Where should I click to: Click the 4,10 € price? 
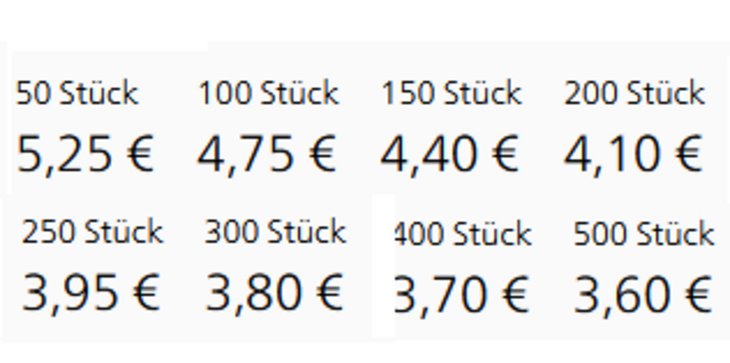point(633,154)
